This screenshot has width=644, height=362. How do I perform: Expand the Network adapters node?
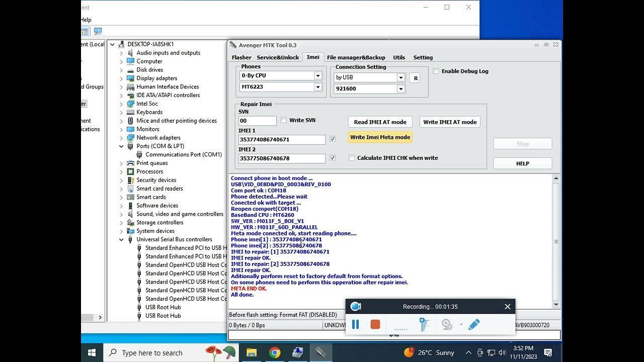point(121,138)
